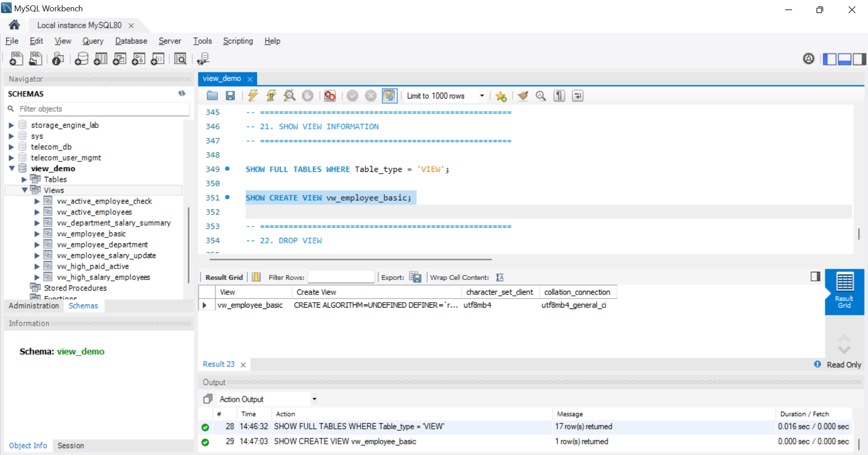Open the File menu
Screen dimensions: 868x455
[12, 41]
